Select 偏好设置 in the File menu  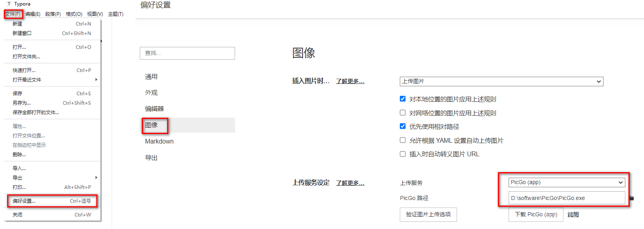(52, 201)
